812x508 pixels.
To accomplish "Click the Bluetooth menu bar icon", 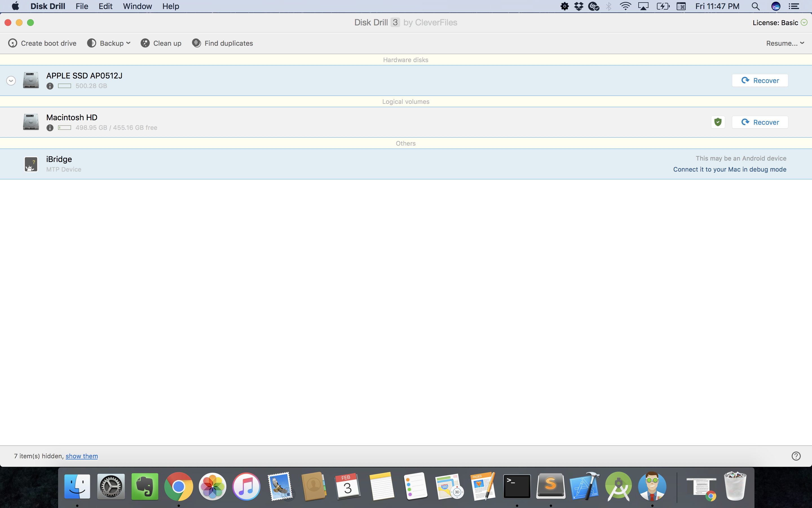I will 609,6.
